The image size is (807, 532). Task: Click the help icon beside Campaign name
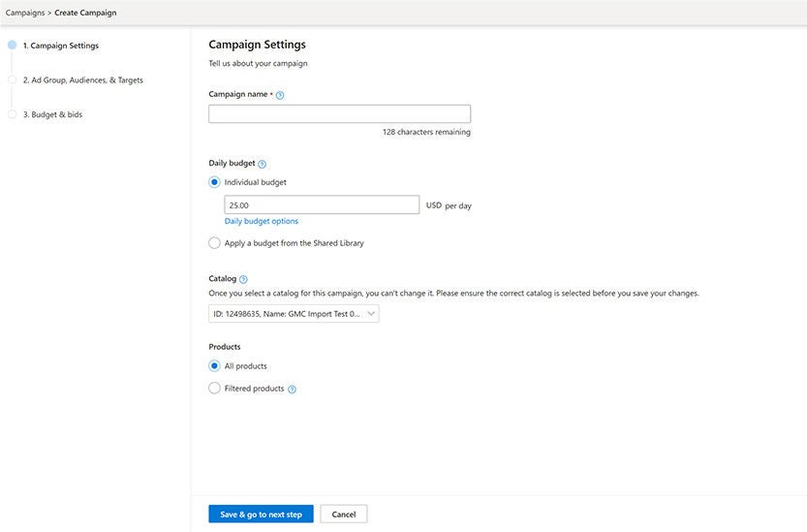click(x=280, y=95)
